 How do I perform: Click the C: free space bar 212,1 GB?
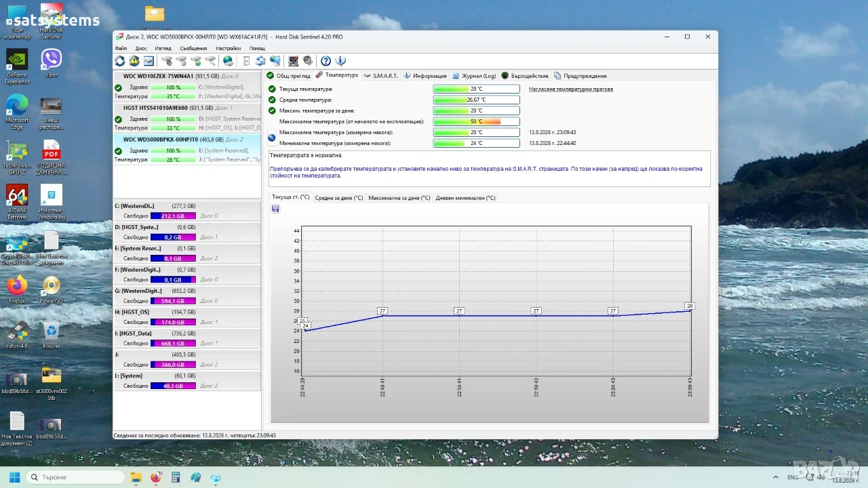(173, 216)
